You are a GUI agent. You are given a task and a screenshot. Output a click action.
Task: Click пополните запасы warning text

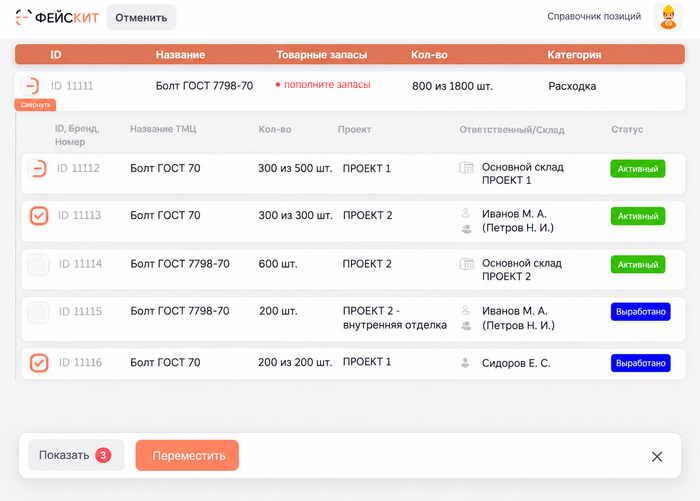pyautogui.click(x=327, y=84)
